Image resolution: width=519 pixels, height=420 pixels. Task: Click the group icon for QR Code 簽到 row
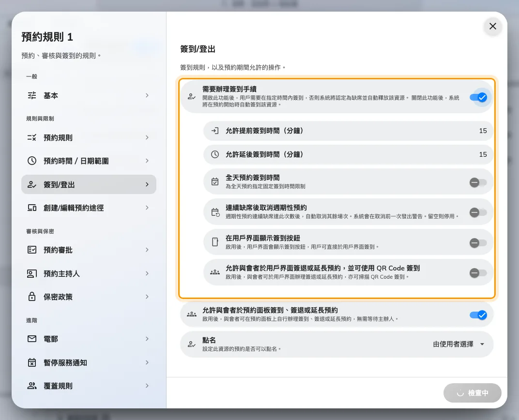click(x=215, y=272)
